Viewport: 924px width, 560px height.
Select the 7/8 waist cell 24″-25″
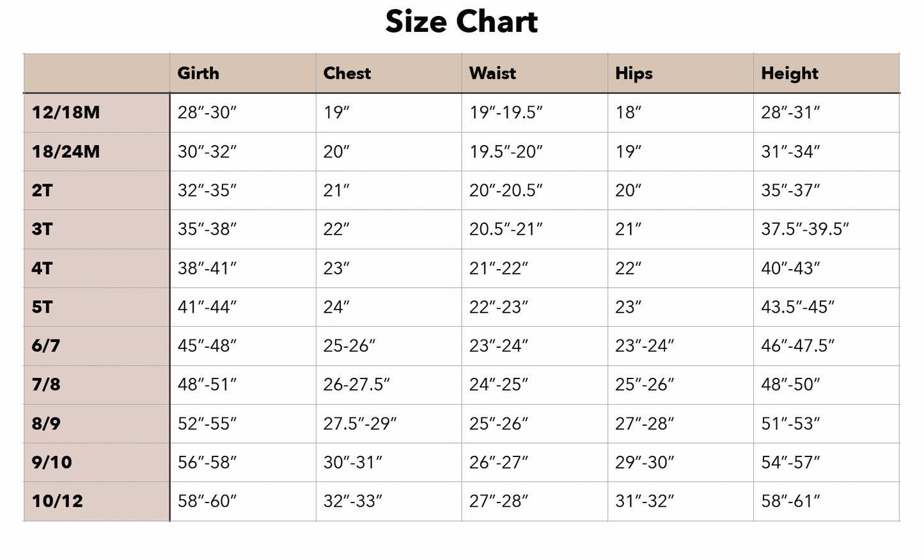pos(499,385)
